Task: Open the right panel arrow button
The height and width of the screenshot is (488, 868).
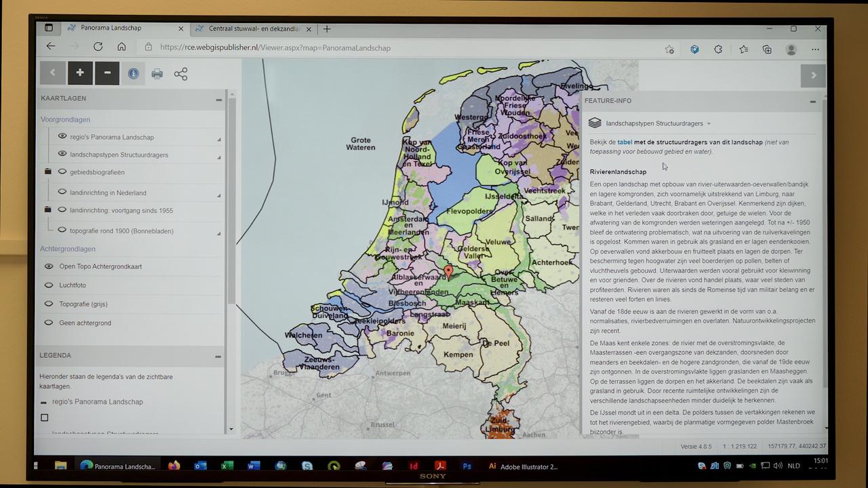Action: pos(813,75)
